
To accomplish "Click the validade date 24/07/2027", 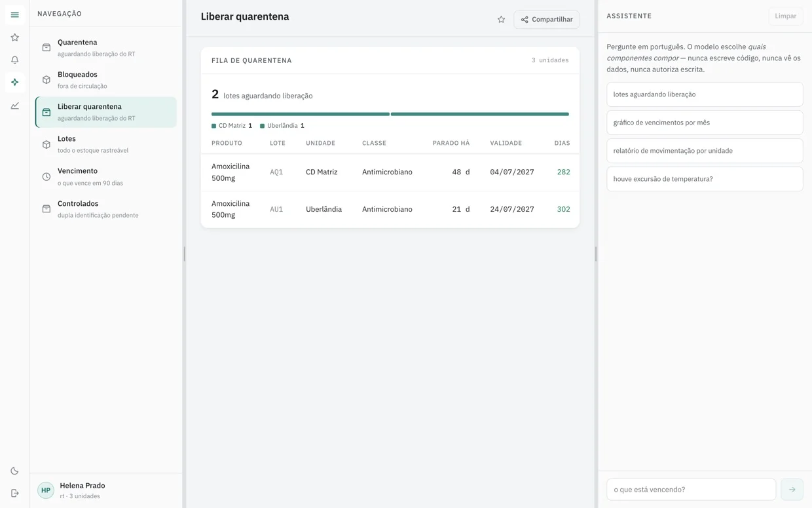I will pyautogui.click(x=512, y=209).
